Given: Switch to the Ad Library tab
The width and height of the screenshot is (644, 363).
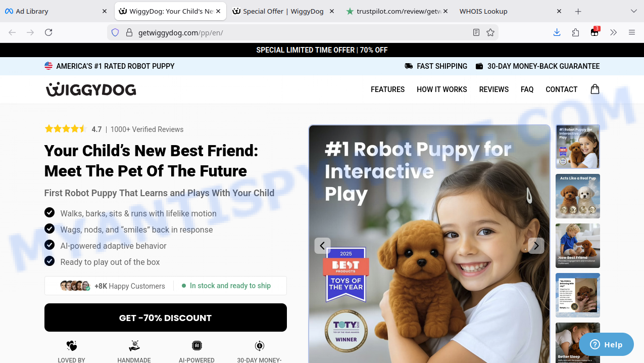Looking at the screenshot, I should pyautogui.click(x=56, y=11).
